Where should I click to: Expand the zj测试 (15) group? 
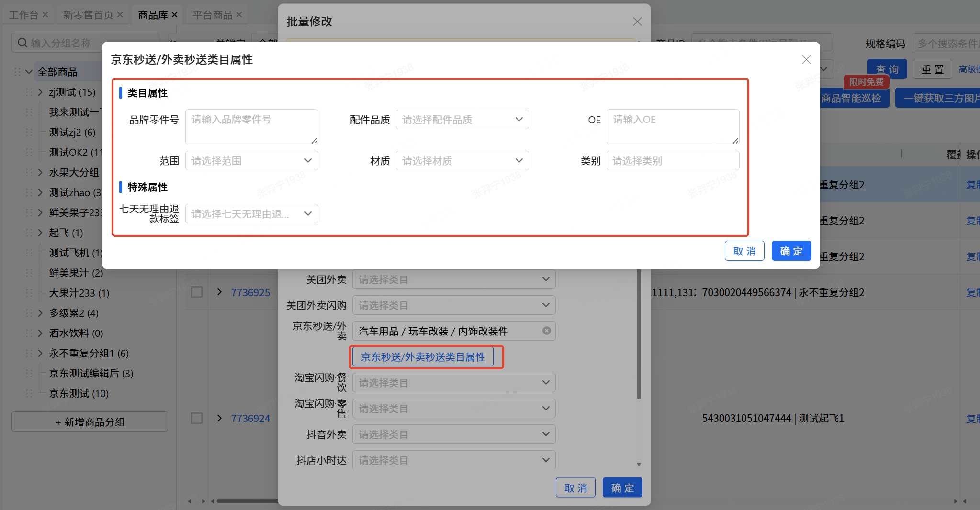pos(40,92)
